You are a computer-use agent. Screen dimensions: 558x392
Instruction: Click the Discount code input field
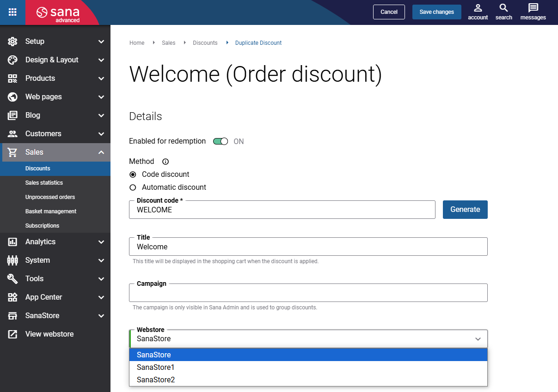[282, 210]
